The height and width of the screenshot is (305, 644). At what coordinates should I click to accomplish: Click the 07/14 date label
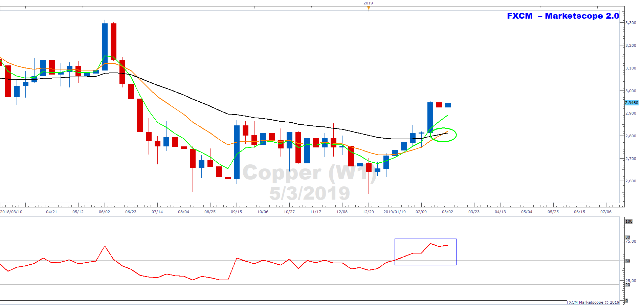(157, 212)
